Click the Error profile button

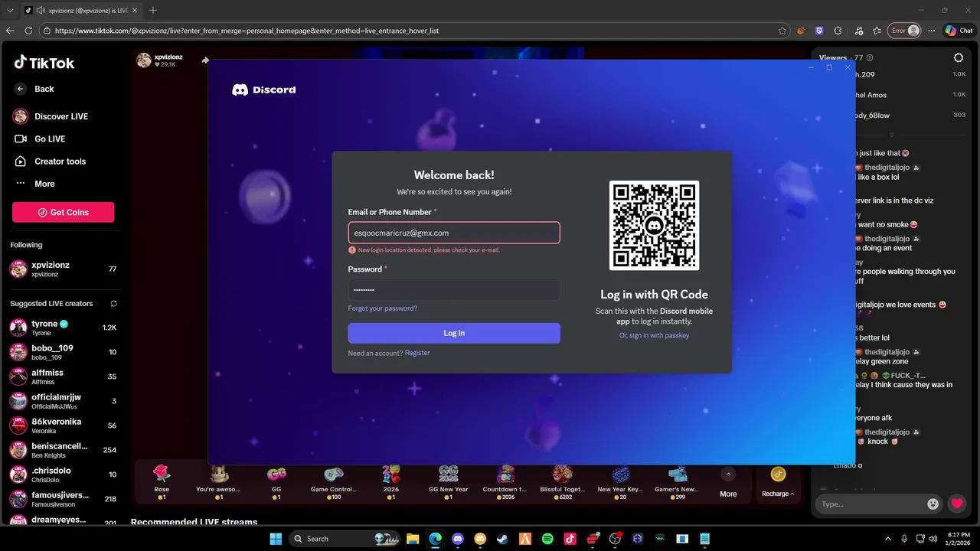(x=904, y=31)
